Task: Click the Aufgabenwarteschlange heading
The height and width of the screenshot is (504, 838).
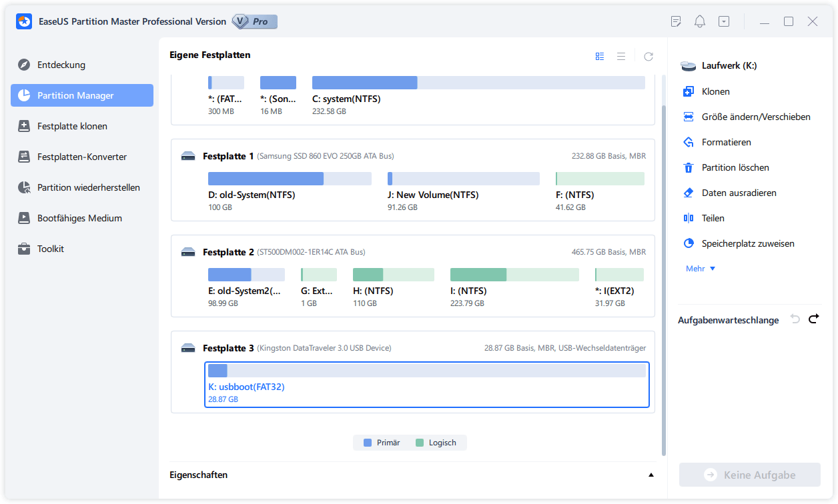Action: coord(729,320)
